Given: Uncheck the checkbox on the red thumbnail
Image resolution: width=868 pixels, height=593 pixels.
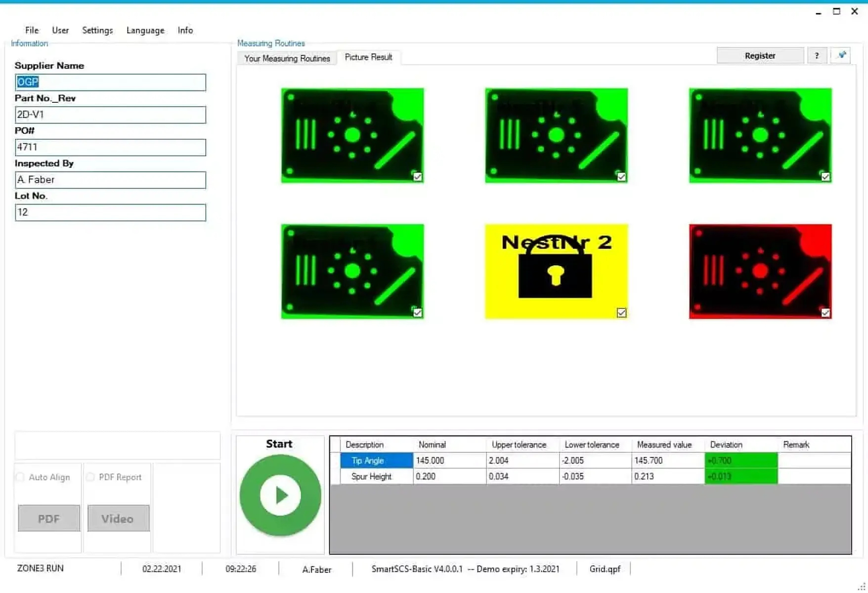Looking at the screenshot, I should (x=825, y=313).
